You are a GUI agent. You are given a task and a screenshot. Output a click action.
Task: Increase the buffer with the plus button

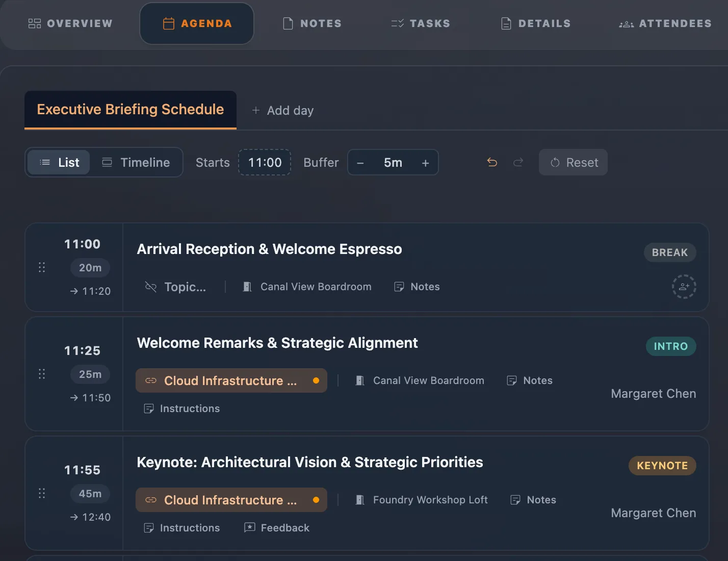[x=425, y=163]
